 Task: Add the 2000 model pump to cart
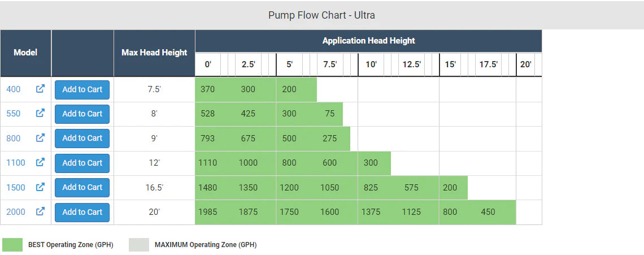pos(82,212)
